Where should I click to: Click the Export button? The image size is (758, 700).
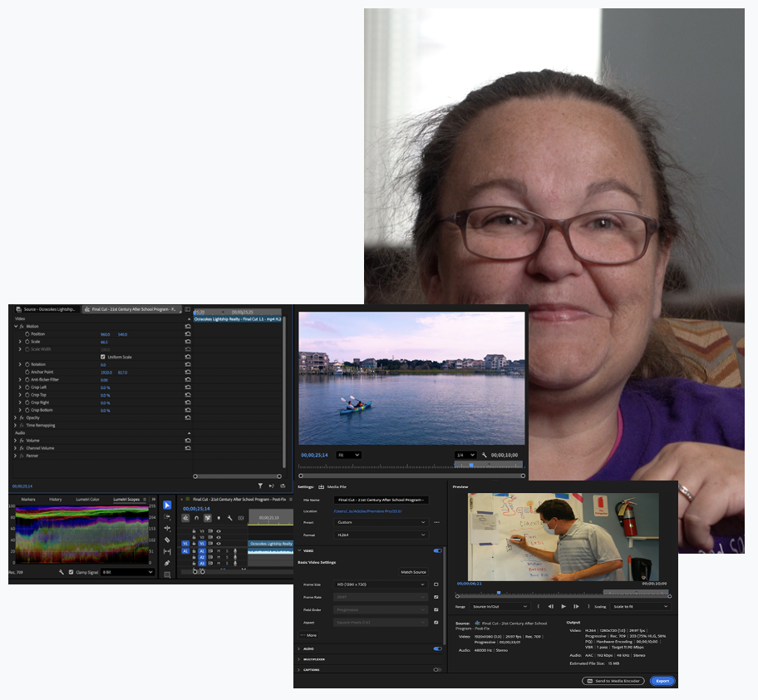[662, 681]
